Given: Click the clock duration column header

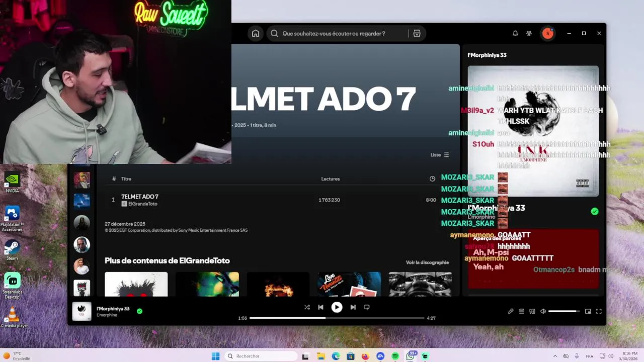Looking at the screenshot, I should point(432,179).
